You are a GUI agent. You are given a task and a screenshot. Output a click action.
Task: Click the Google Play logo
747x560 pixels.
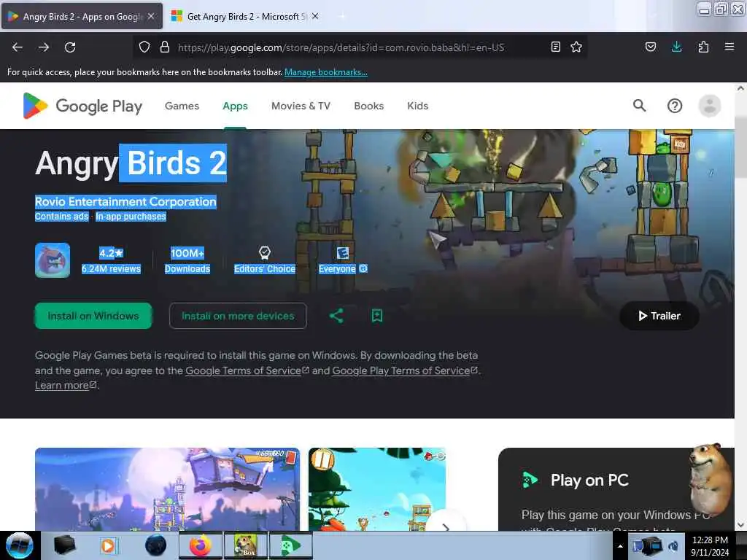click(x=83, y=106)
